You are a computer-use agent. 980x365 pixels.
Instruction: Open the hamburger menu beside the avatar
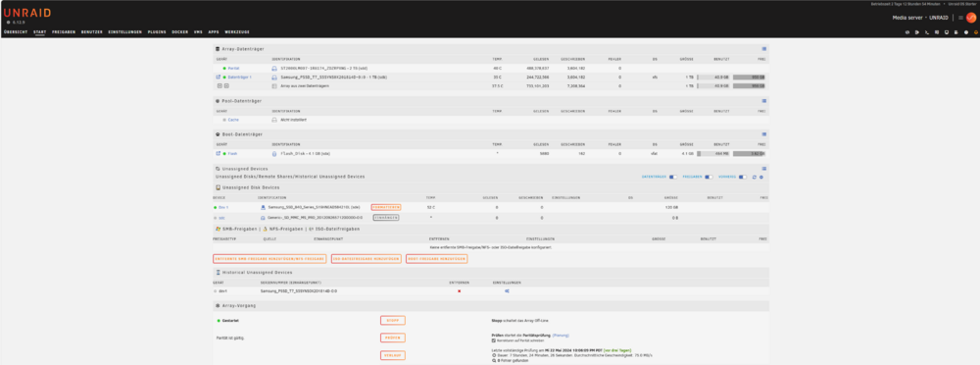coord(961,18)
